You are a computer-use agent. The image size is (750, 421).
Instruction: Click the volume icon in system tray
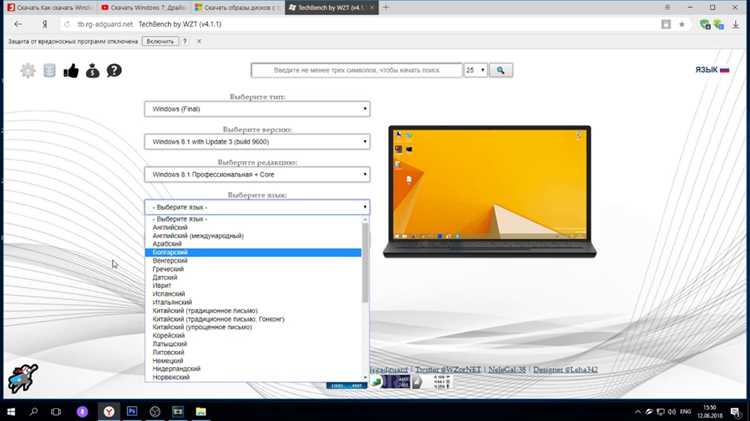tap(672, 412)
